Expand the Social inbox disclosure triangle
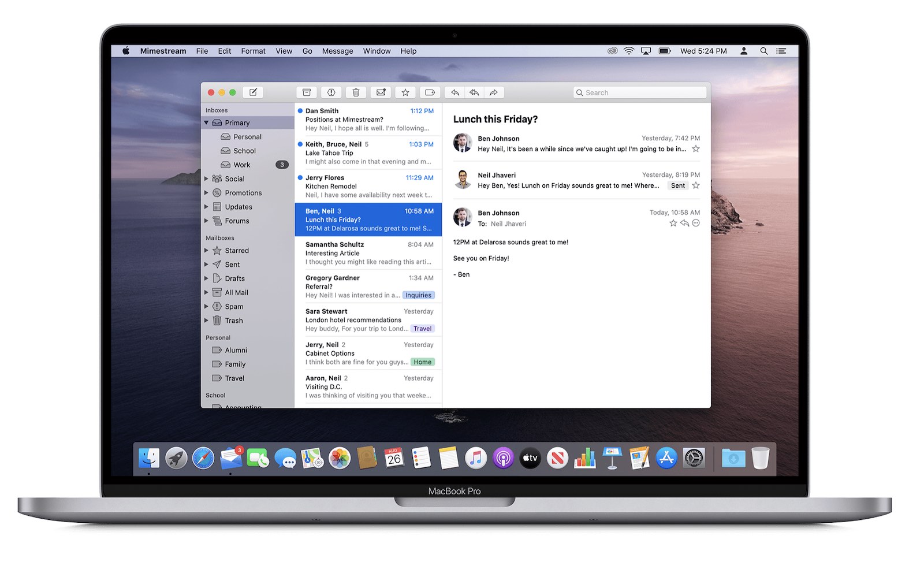Screen dimensions: 924x573 [x=206, y=178]
